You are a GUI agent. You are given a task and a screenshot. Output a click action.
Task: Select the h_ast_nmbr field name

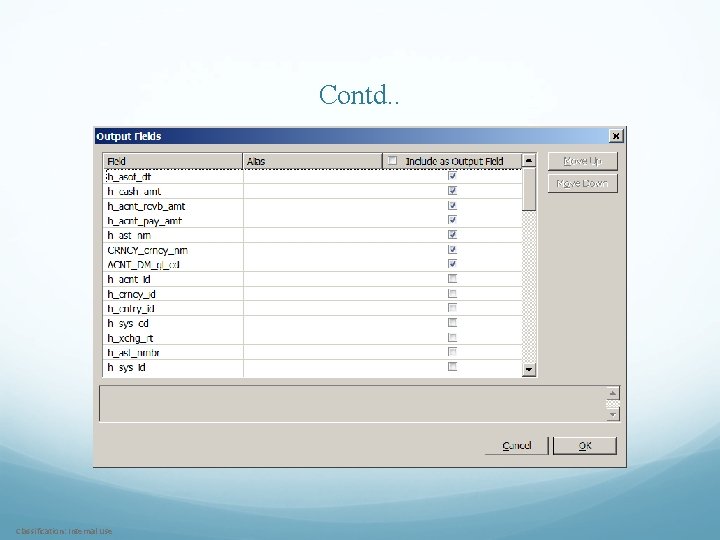click(133, 353)
